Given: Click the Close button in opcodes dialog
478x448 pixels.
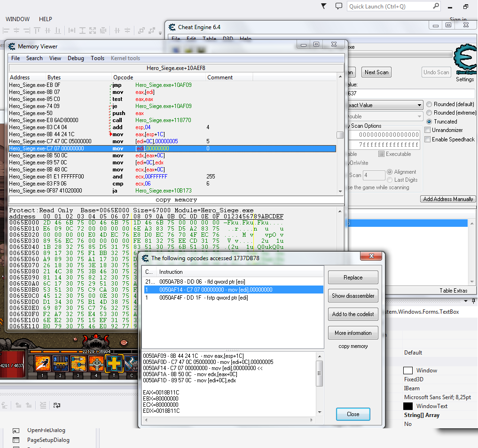Looking at the screenshot, I should coord(353,414).
